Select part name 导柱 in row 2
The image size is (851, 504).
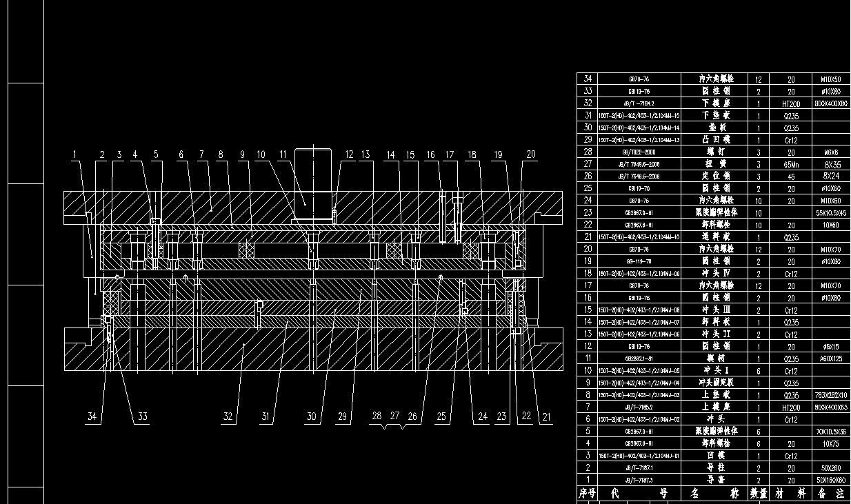click(x=715, y=467)
